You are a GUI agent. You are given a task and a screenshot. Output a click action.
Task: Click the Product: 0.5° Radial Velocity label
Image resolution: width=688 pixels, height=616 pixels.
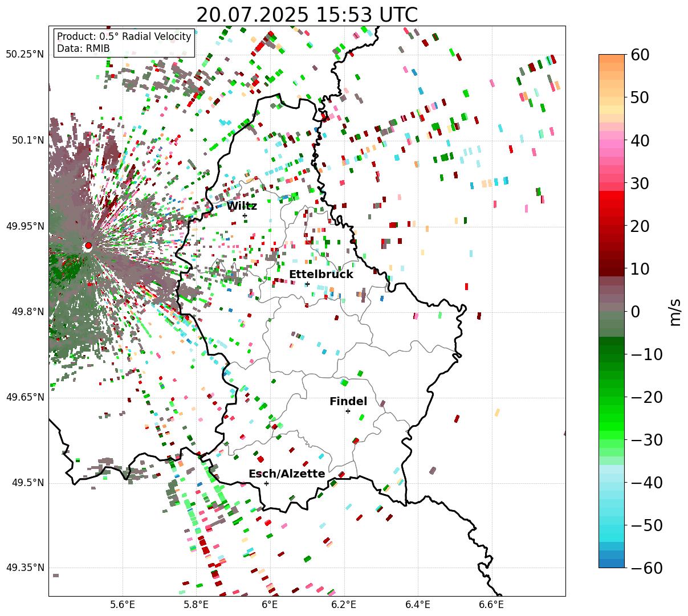(124, 37)
